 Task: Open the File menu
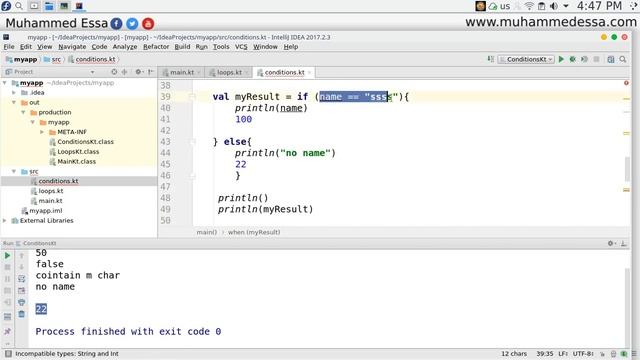point(9,47)
